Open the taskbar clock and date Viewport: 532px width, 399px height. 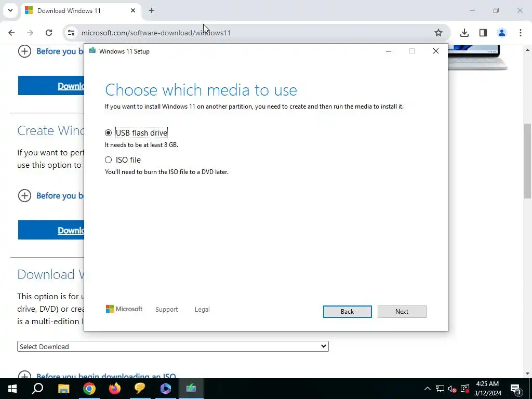point(487,389)
